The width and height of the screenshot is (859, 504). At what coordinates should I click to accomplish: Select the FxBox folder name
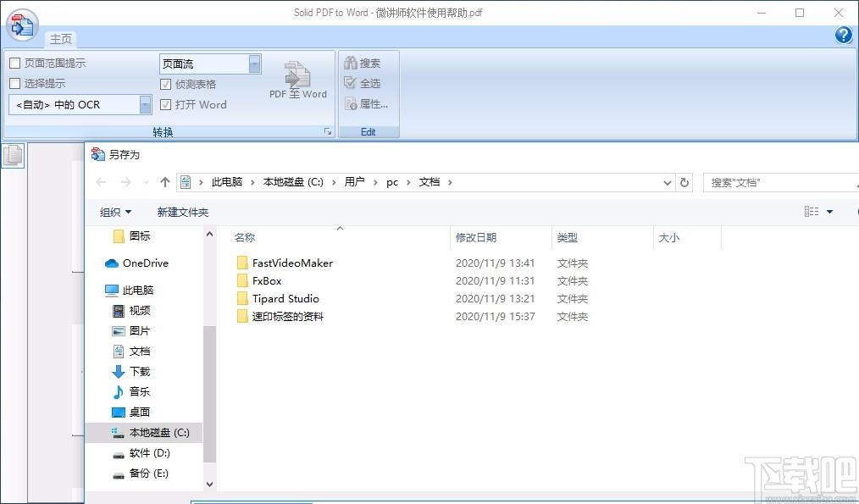tap(267, 281)
